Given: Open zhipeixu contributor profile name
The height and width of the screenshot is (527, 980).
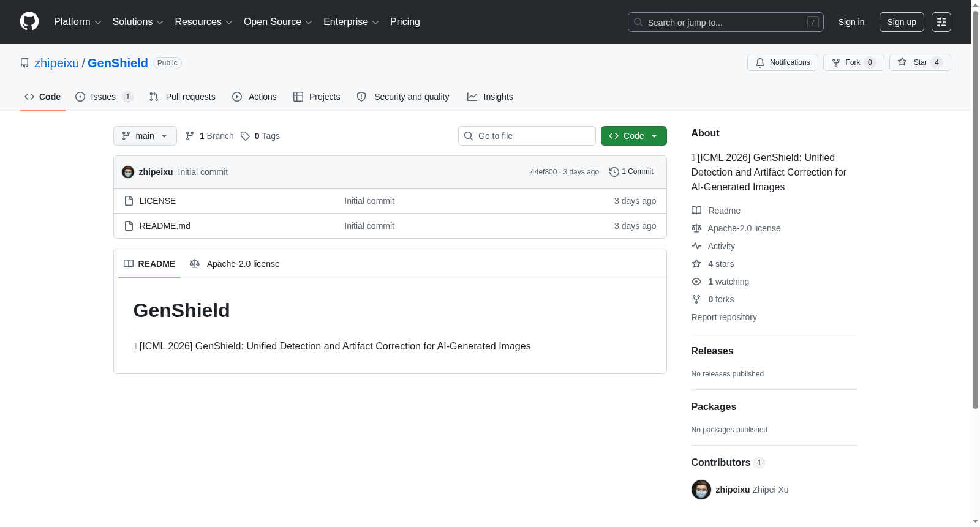Looking at the screenshot, I should 733,490.
